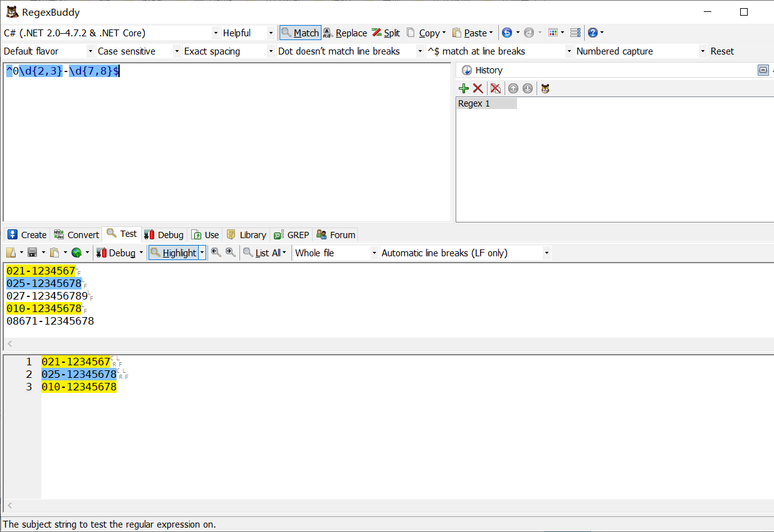Click the Copy regex button
The height and width of the screenshot is (532, 774).
pyautogui.click(x=423, y=33)
